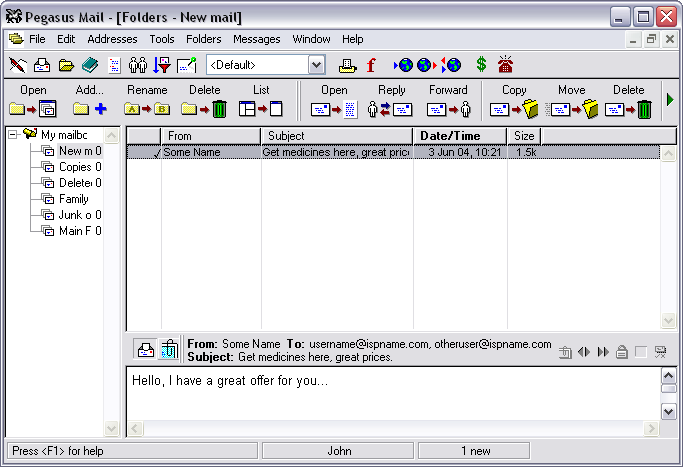The height and width of the screenshot is (467, 683).
Task: Expand toolbar overflow with green arrow
Action: click(670, 100)
